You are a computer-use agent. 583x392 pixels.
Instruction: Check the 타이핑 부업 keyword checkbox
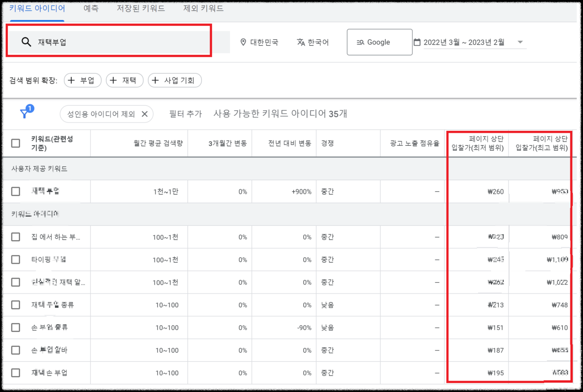coord(15,260)
